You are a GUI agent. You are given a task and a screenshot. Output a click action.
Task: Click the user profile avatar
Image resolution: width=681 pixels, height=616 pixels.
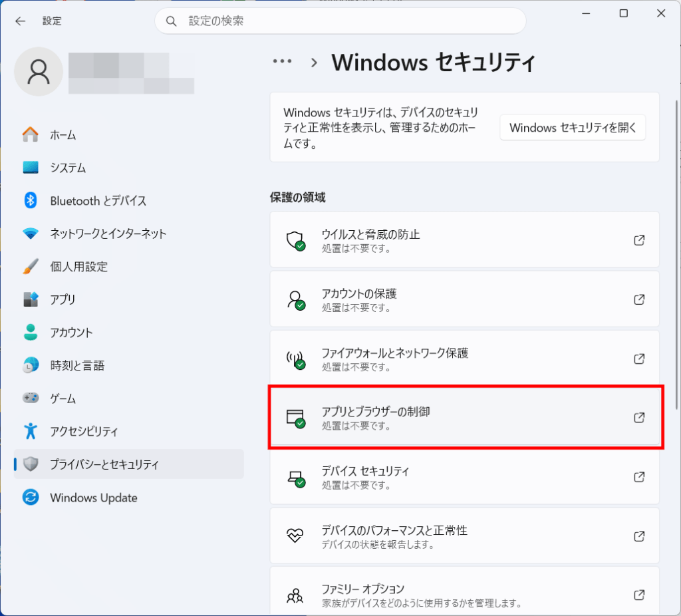(39, 71)
